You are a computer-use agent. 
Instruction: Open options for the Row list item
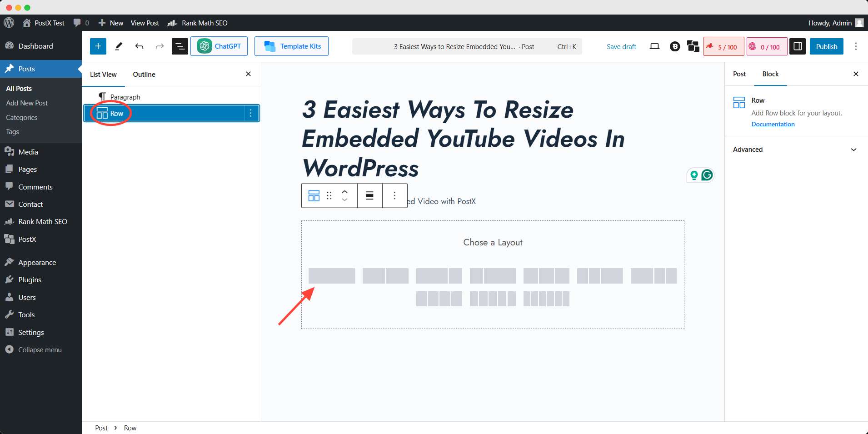[251, 113]
